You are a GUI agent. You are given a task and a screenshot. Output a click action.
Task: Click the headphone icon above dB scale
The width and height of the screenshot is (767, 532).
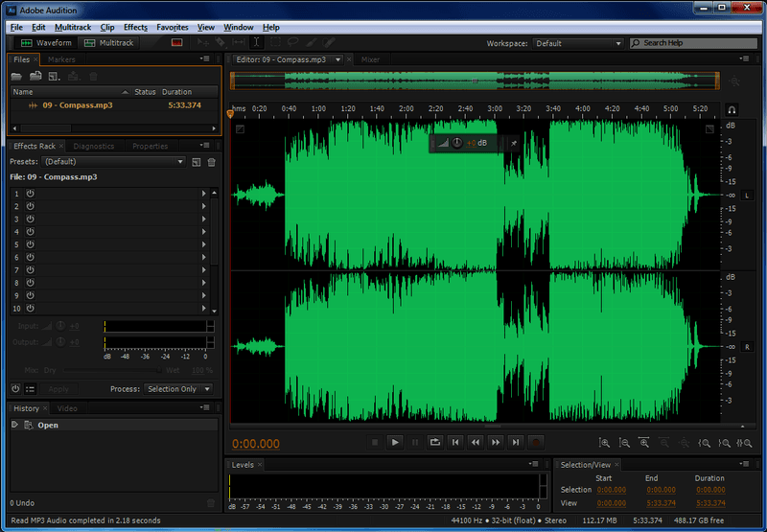pos(732,109)
